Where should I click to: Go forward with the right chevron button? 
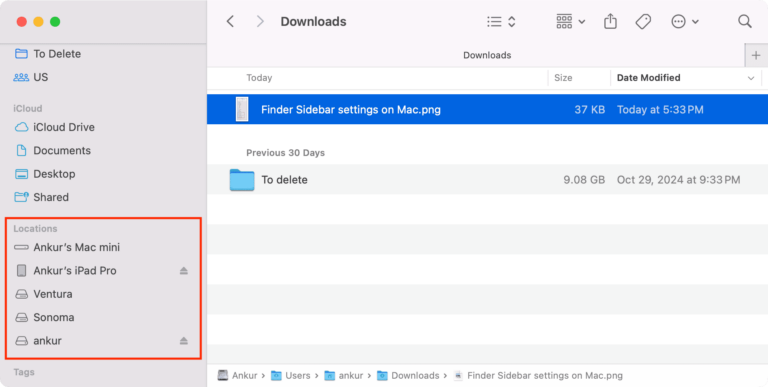(x=260, y=22)
